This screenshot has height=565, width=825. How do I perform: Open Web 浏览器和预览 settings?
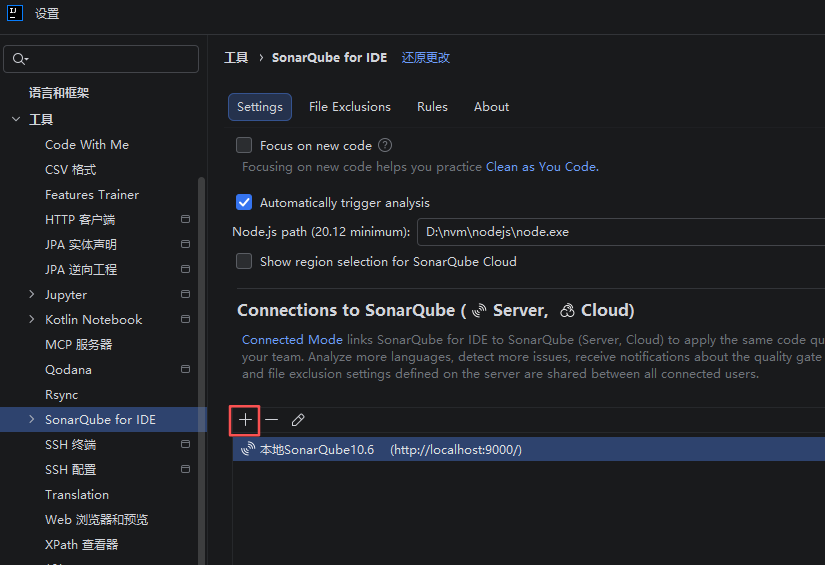click(x=97, y=520)
